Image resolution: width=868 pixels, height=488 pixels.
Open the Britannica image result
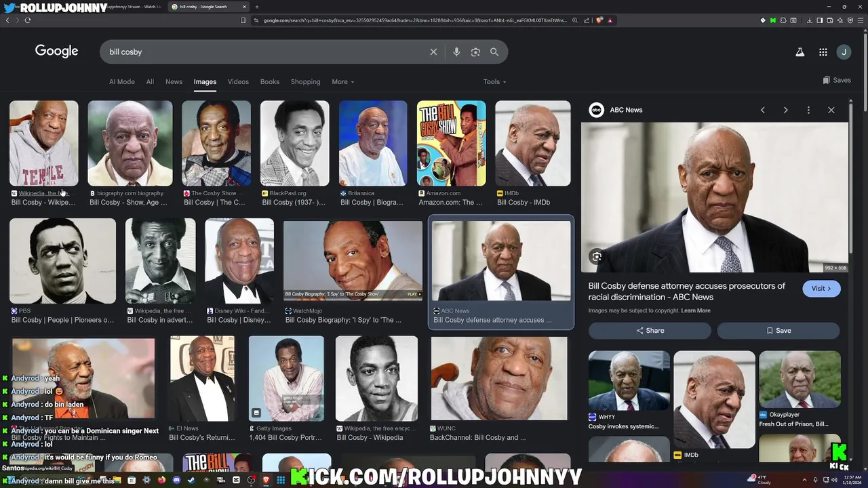point(373,144)
